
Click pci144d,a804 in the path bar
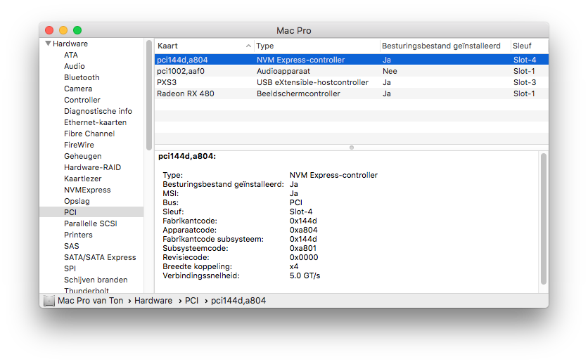coord(238,301)
